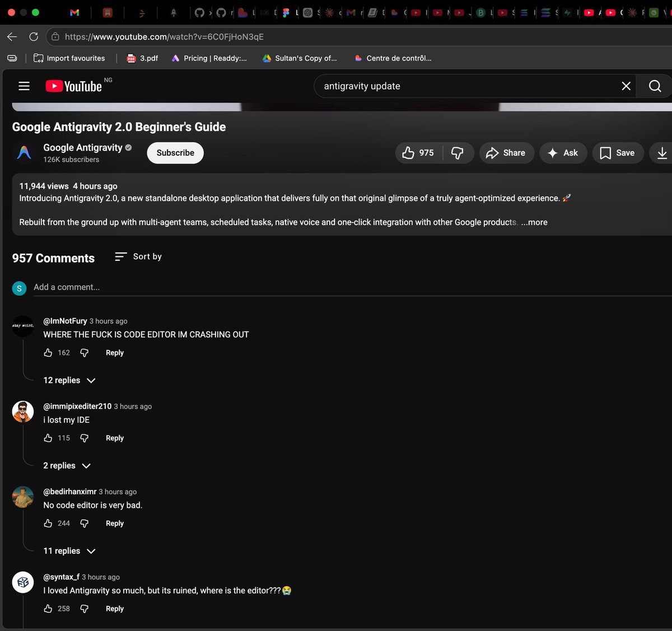Click the site info lock icon

click(x=55, y=37)
